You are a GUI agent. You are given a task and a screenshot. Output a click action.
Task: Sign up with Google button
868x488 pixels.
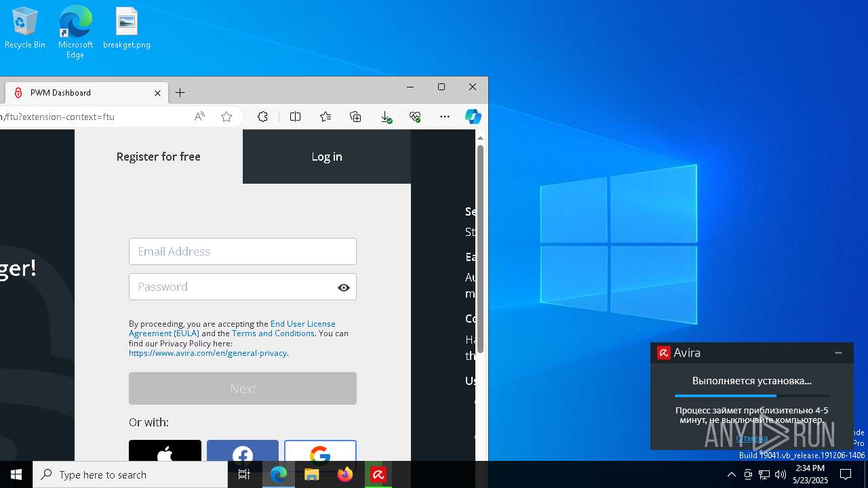point(320,451)
